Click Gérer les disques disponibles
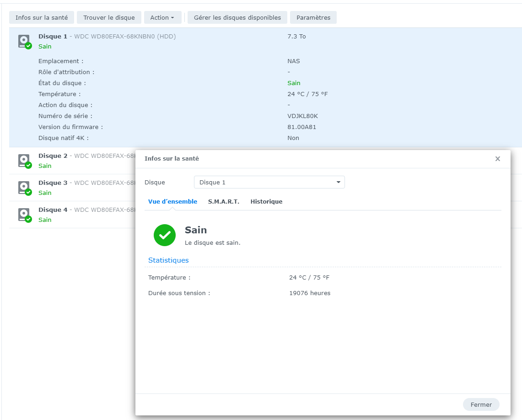522x420 pixels. tap(237, 18)
